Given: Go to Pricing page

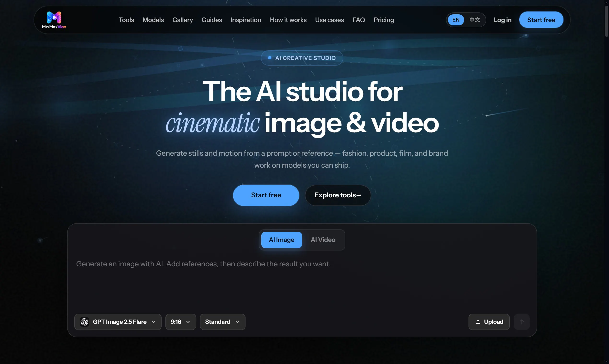Looking at the screenshot, I should (384, 20).
